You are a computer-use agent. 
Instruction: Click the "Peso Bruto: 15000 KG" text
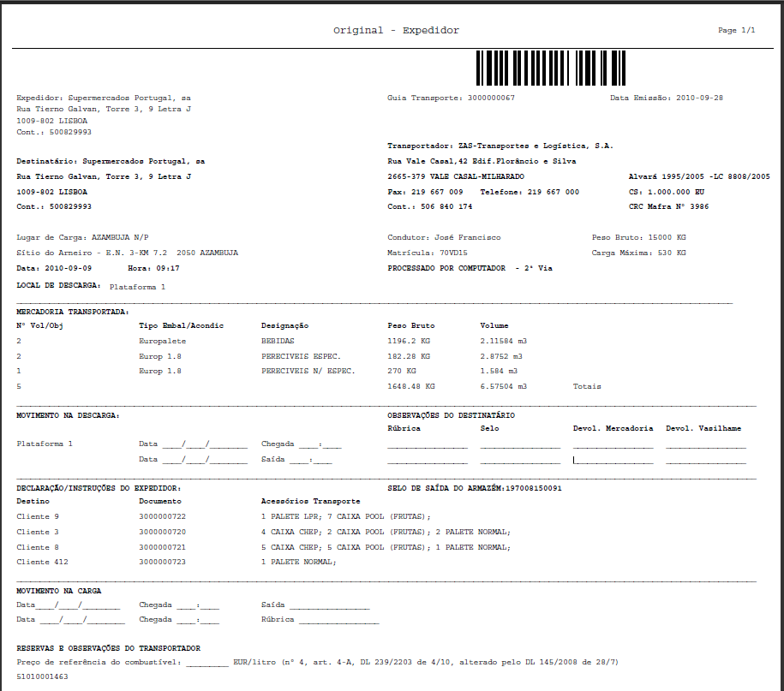coord(639,237)
